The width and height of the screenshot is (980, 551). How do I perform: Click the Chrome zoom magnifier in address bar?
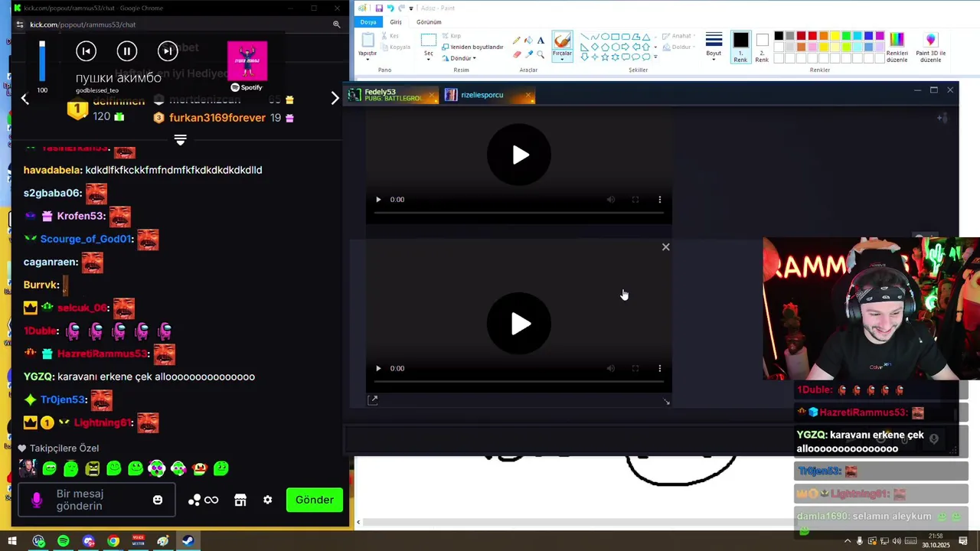(336, 24)
